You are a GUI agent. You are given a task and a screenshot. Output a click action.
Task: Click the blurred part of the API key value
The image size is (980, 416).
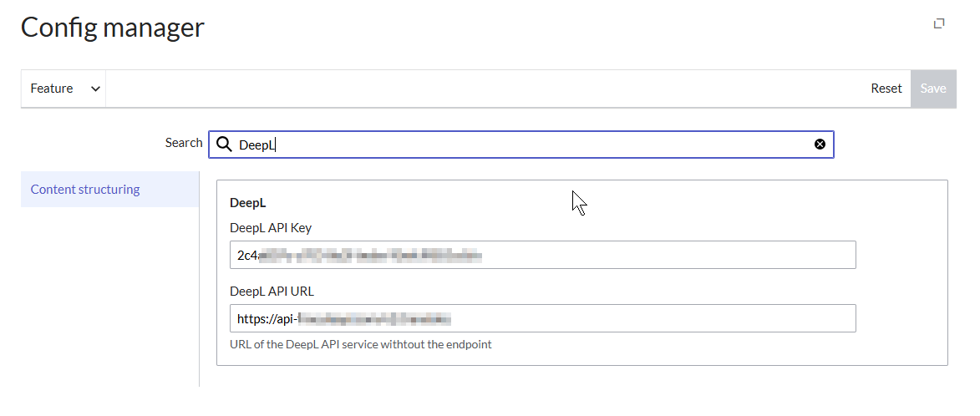pos(368,255)
